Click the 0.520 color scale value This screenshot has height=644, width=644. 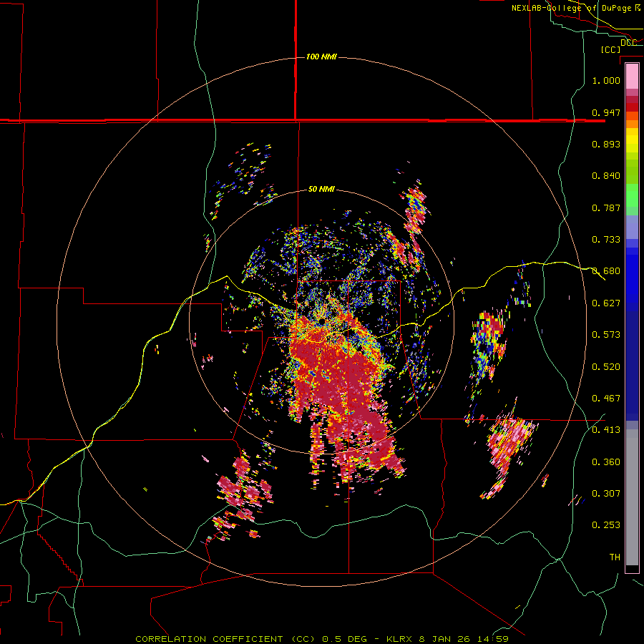tap(606, 367)
